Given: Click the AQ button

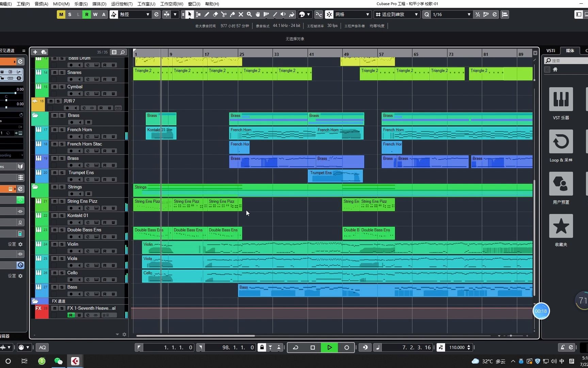Looking at the screenshot, I should 42,347.
